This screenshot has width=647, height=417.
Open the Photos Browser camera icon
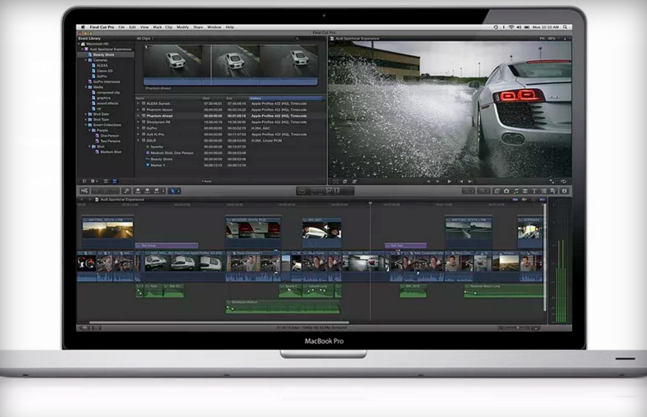click(507, 191)
